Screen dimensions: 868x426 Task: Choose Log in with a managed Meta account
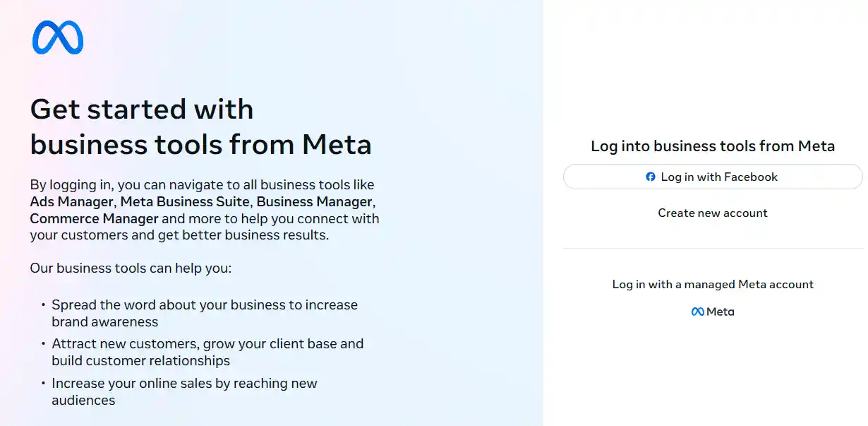tap(713, 284)
